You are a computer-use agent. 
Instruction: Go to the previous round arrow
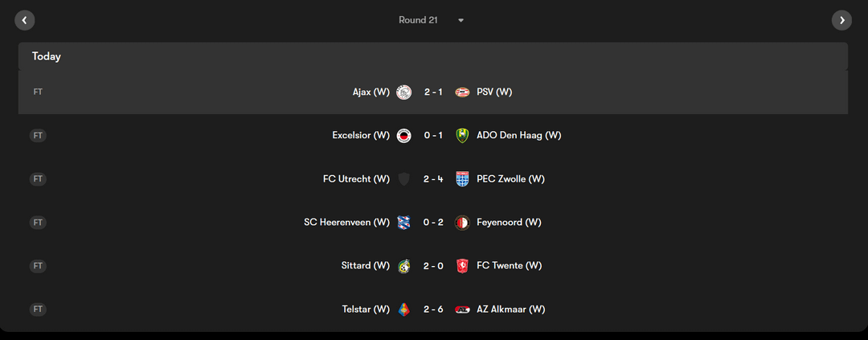24,20
